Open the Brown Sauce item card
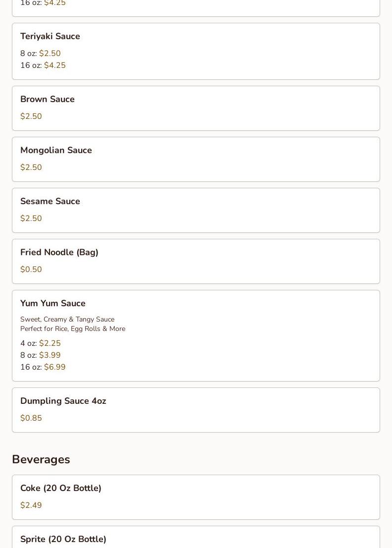Viewport: 392px width, 548px height. (196, 109)
